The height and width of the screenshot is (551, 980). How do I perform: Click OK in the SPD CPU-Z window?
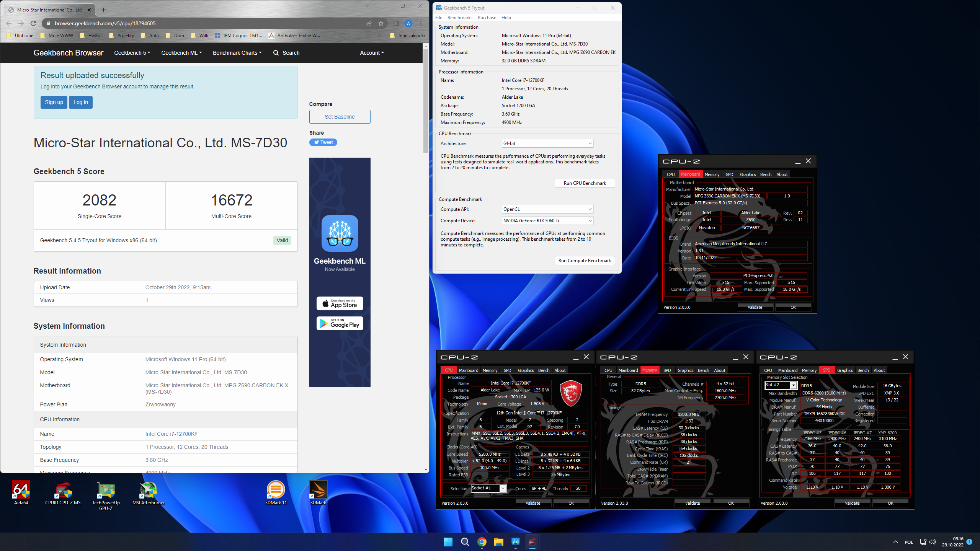point(890,503)
